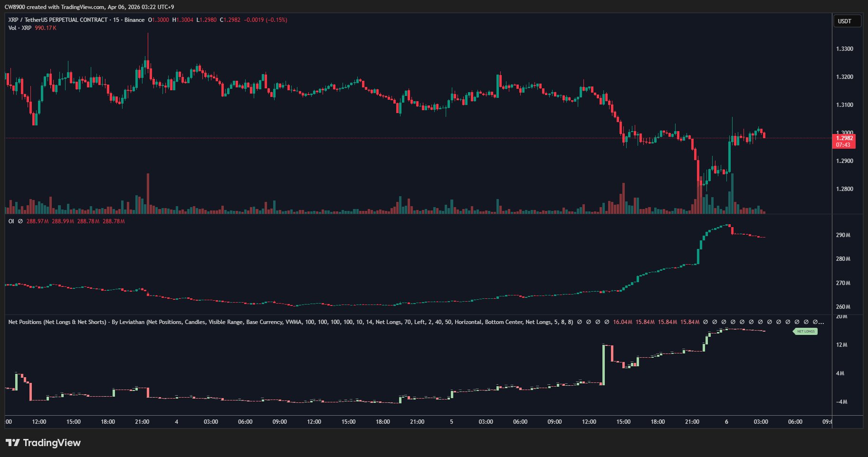The width and height of the screenshot is (868, 457).
Task: Click the open price value O1.3000
Action: pos(158,20)
